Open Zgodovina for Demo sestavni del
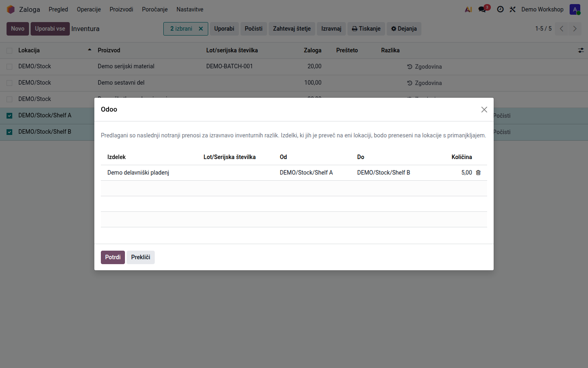Viewport: 588px width, 368px height. pos(424,83)
